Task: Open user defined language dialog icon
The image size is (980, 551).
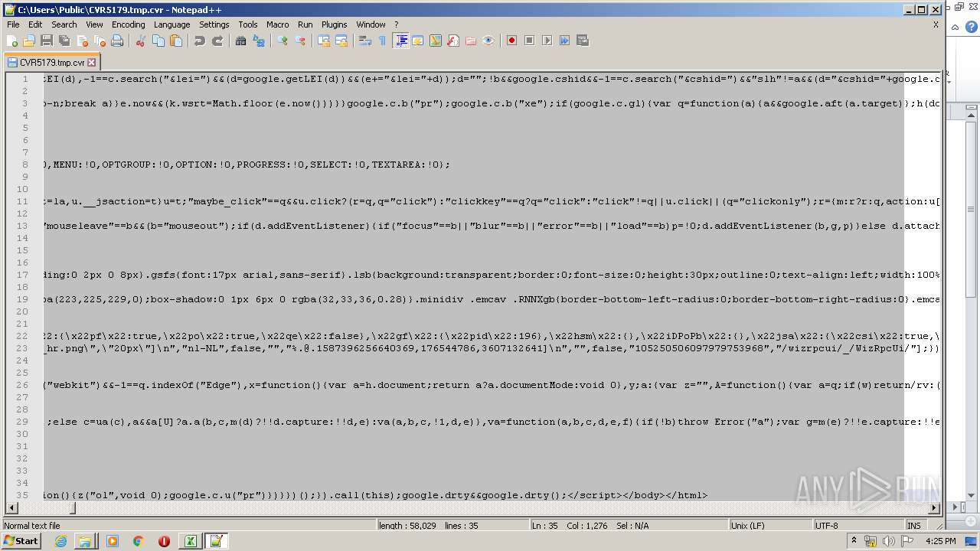Action: (418, 41)
